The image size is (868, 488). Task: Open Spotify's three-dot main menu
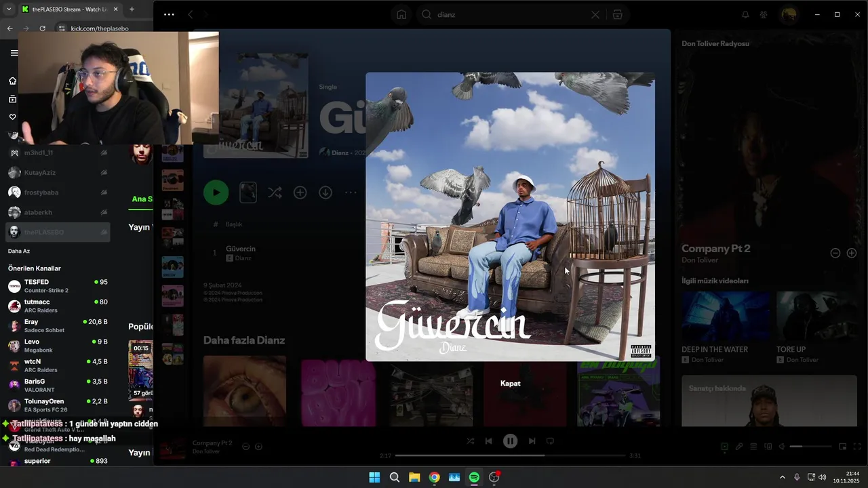[x=169, y=14]
